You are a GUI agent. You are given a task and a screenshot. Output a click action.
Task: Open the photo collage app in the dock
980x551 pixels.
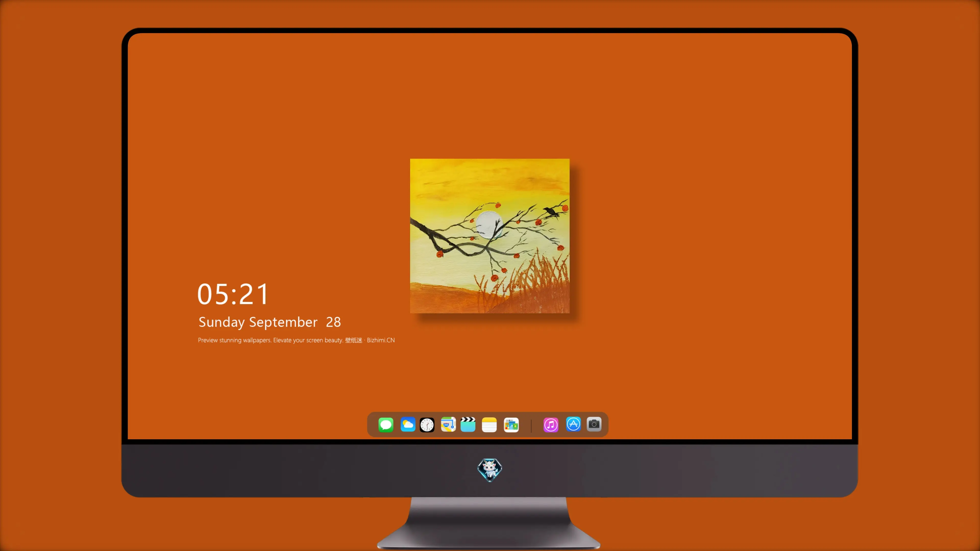pyautogui.click(x=511, y=425)
